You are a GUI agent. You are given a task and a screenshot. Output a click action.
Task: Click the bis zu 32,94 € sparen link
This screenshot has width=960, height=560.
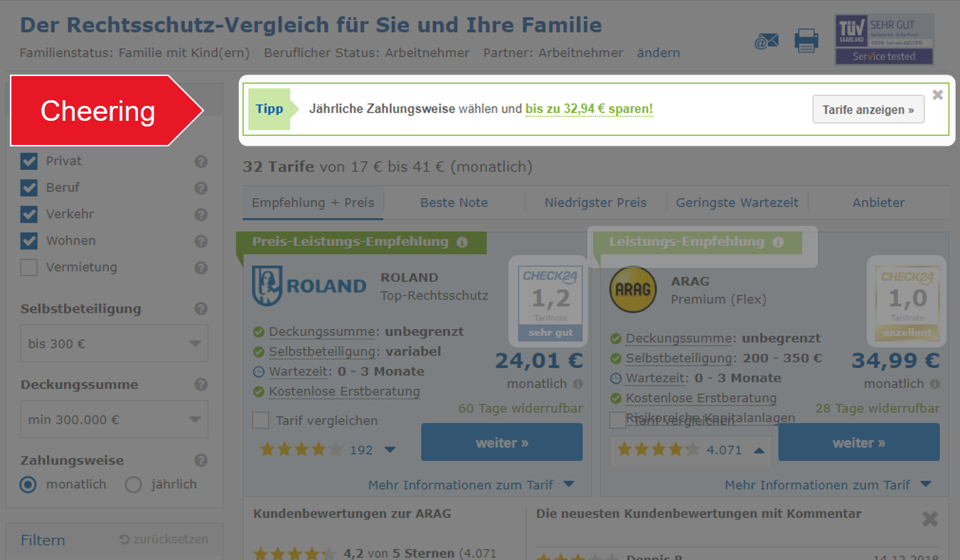pyautogui.click(x=589, y=109)
